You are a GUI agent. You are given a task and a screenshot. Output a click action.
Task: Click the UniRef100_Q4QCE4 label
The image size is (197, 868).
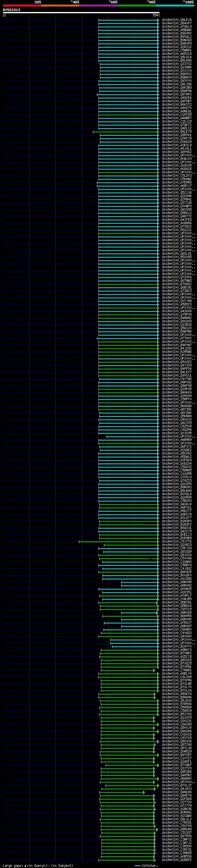pos(177,98)
